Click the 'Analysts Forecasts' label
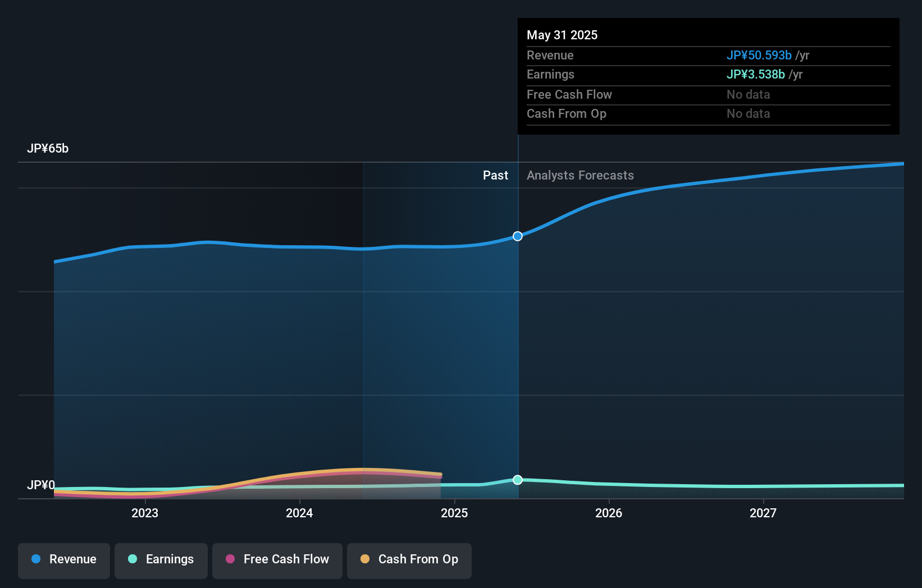The image size is (922, 588). pos(580,176)
